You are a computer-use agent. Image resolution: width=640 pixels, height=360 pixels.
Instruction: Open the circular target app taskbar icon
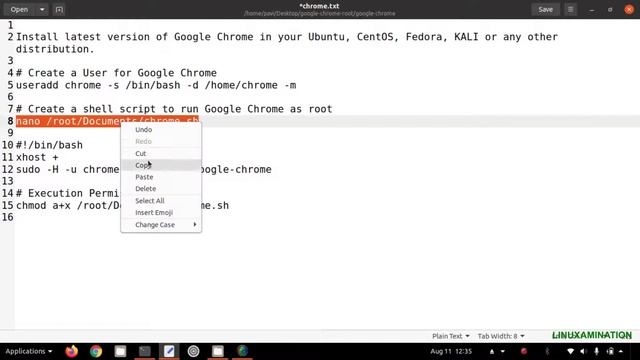pyautogui.click(x=193, y=351)
